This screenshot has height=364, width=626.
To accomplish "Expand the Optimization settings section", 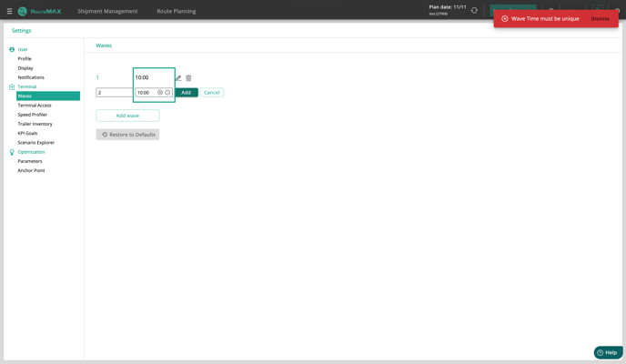I will 31,152.
